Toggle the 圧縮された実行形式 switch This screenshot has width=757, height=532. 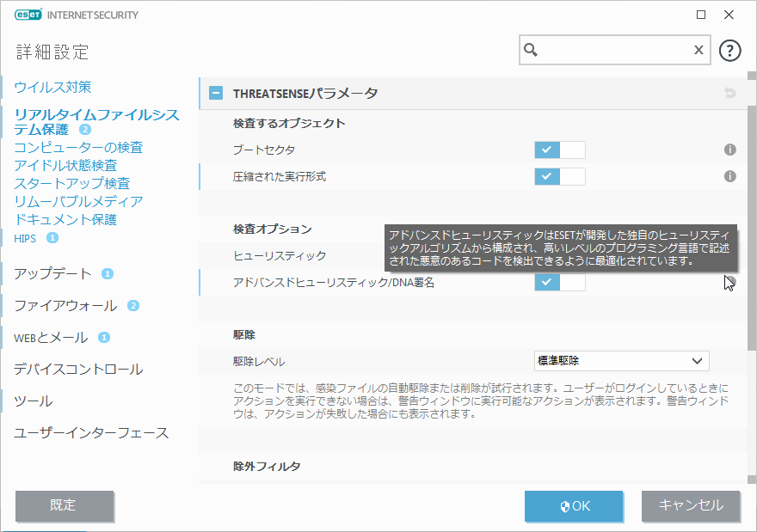point(559,176)
